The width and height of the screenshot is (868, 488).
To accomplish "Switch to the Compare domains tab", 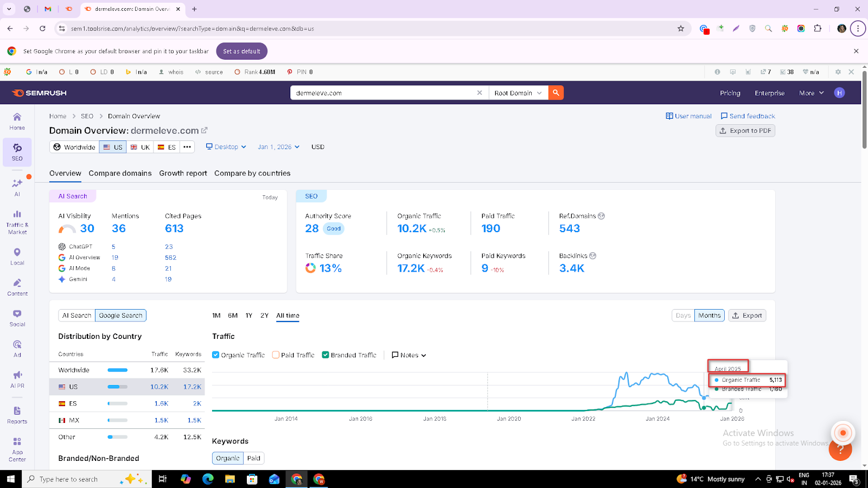I will [x=120, y=174].
